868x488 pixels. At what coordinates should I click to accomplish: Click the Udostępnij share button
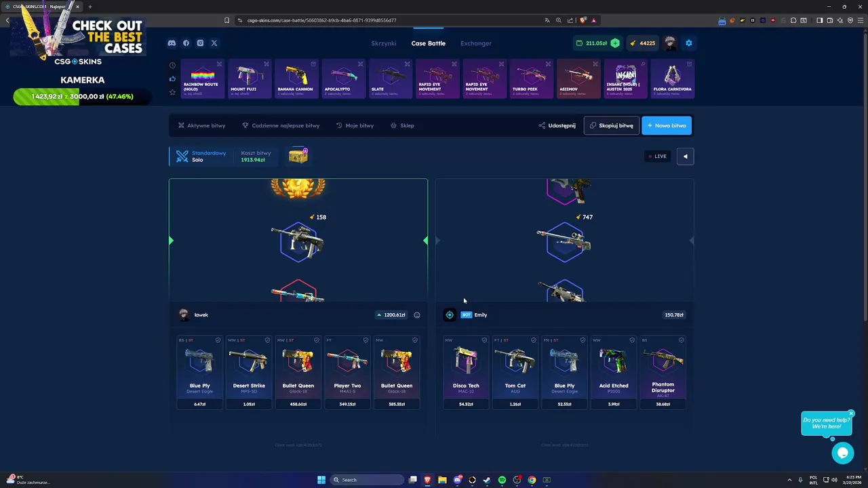pos(557,125)
